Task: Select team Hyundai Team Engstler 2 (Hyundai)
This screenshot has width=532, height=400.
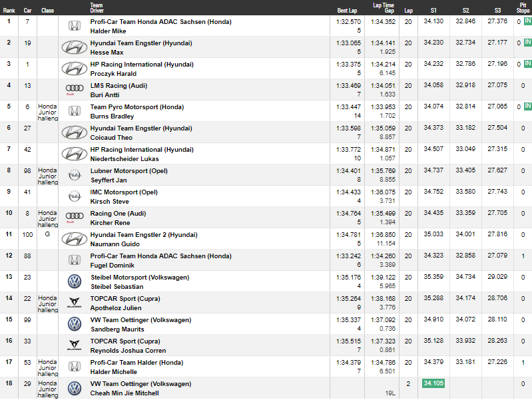Action: pyautogui.click(x=144, y=235)
